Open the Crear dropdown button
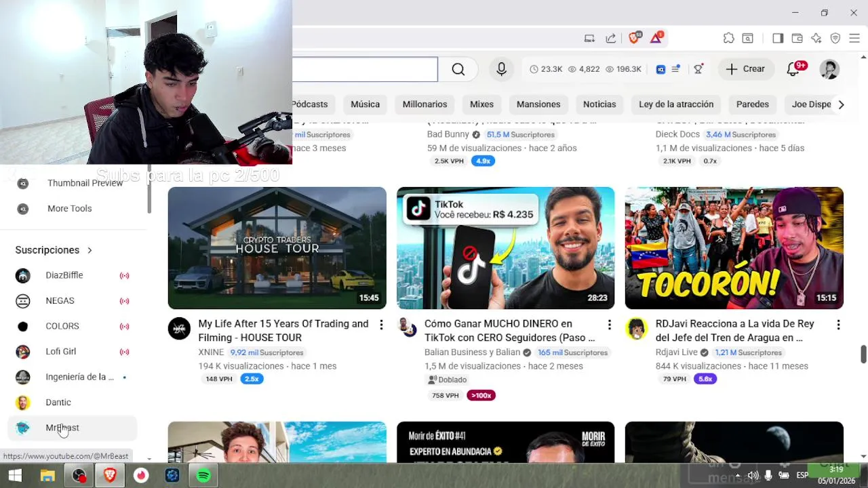This screenshot has width=868, height=488. (745, 69)
